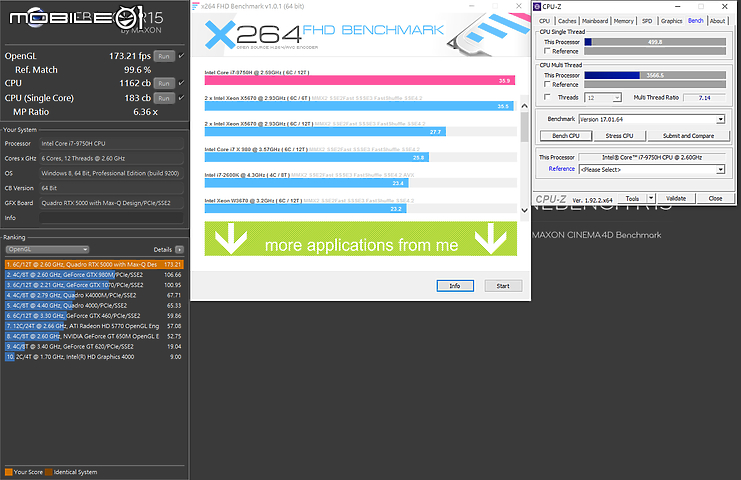Switch to the SPD tab in CPU-Z
The image size is (741, 480).
(x=647, y=21)
